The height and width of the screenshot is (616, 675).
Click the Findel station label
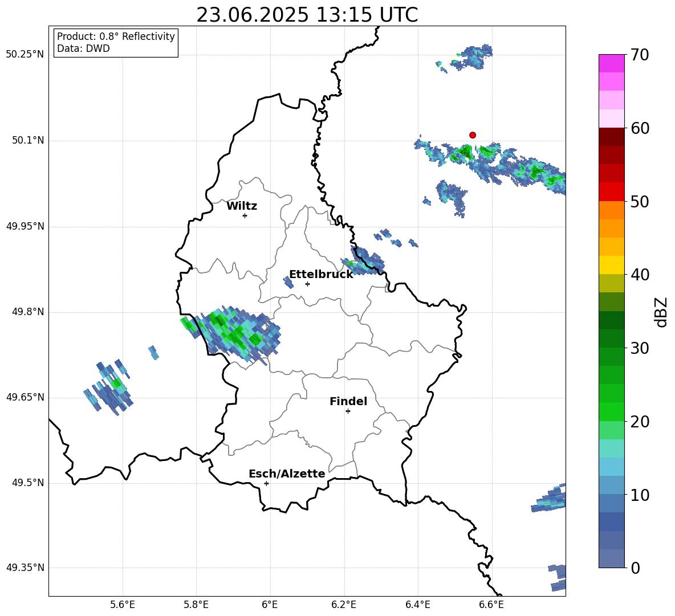[x=348, y=401]
